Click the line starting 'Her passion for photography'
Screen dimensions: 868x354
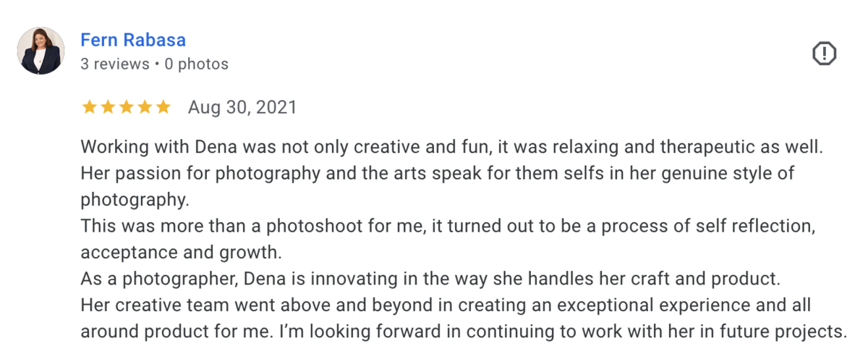(x=438, y=173)
